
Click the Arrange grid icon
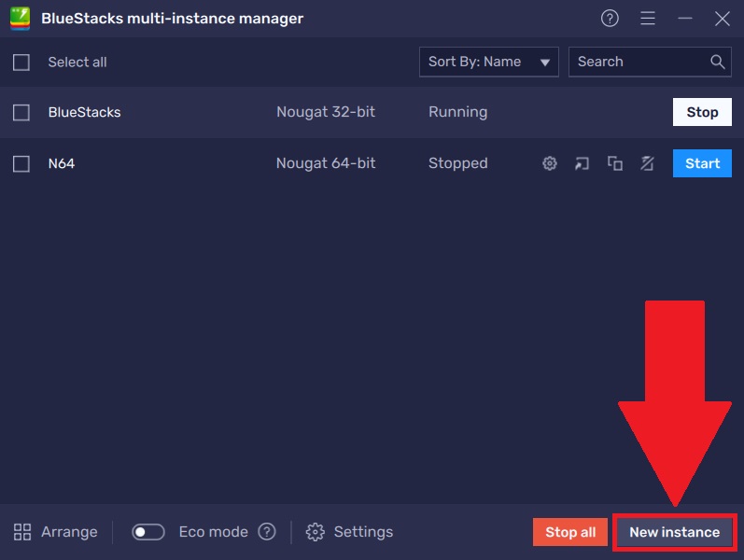(22, 532)
